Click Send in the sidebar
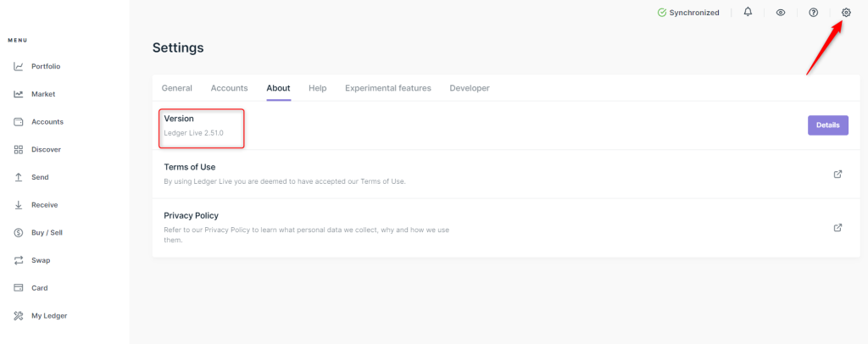The image size is (868, 344). click(x=39, y=177)
